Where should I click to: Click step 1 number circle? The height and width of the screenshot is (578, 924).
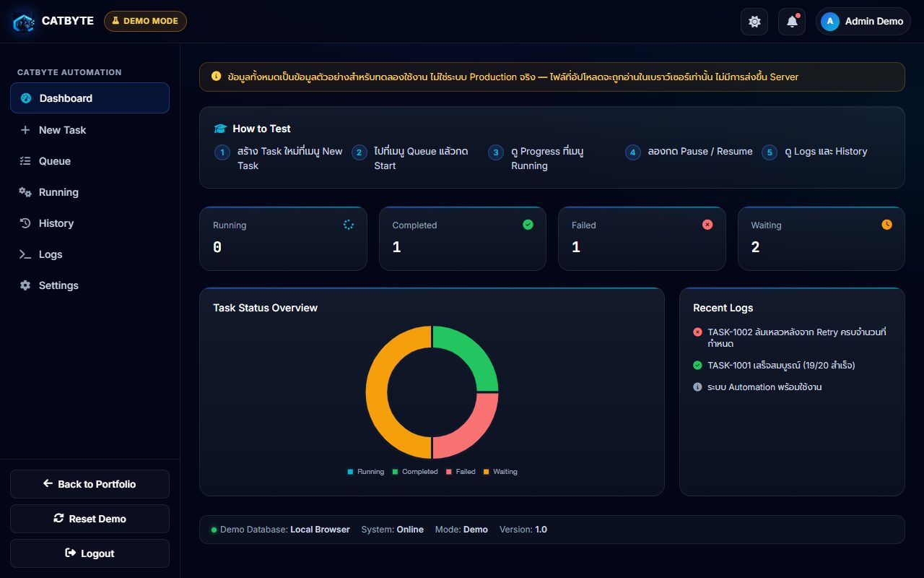[222, 152]
